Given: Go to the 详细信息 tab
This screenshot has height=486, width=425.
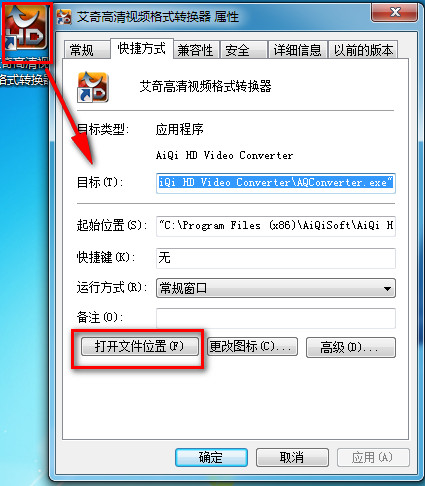Looking at the screenshot, I should (x=298, y=50).
